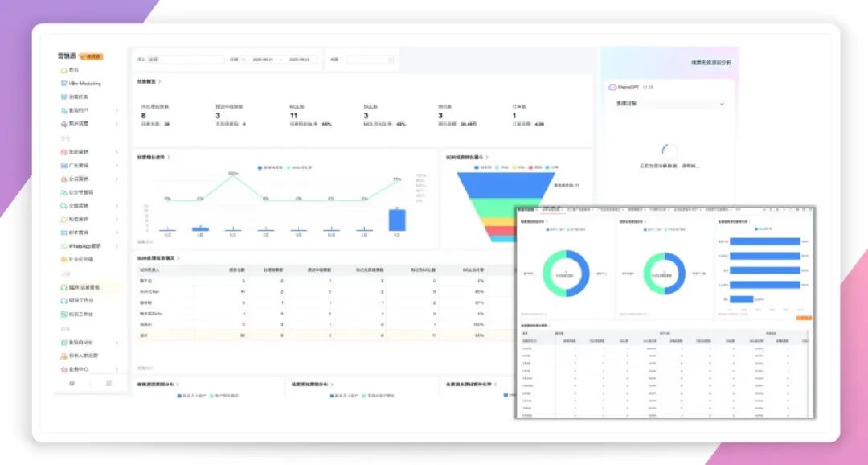Screen dimensions: 868x465
Task: Click the 公众号营销 sidebar icon
Action: click(63, 192)
